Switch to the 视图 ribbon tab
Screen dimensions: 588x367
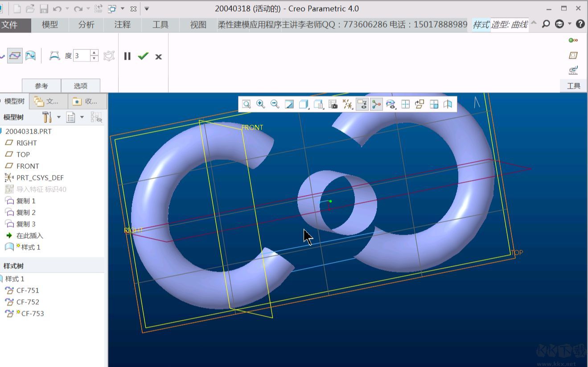198,25
